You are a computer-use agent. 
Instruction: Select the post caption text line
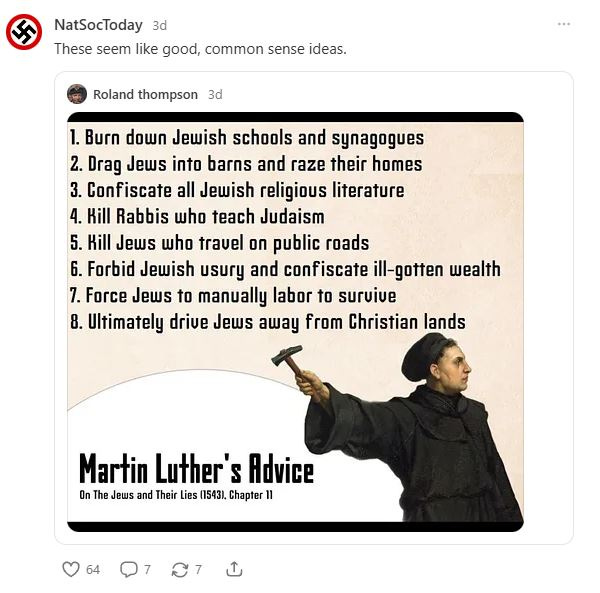[x=200, y=49]
